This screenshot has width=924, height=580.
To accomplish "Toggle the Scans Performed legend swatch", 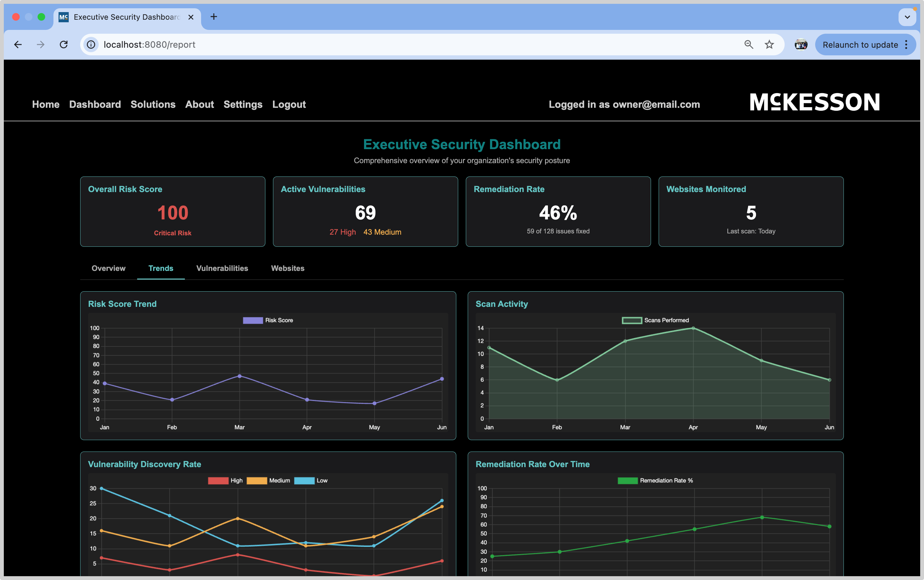I will click(632, 320).
